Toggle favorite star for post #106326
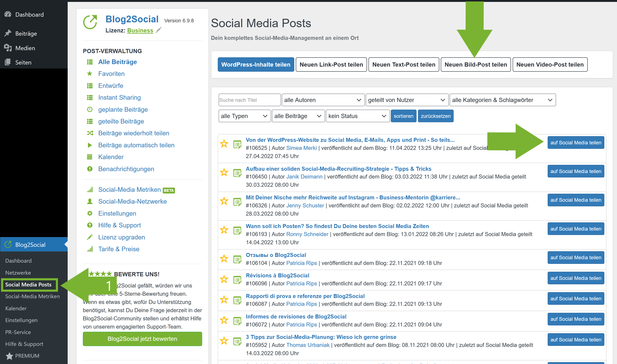617x364 pixels. point(224,201)
